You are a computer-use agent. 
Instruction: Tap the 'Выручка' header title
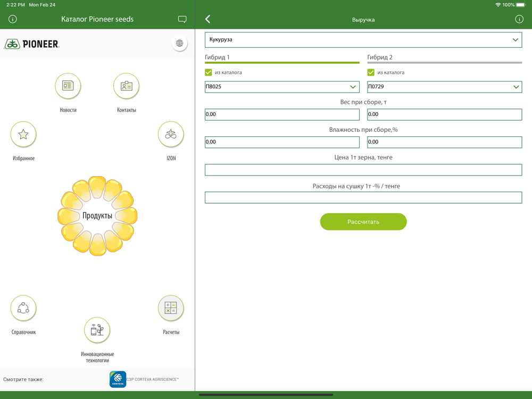pos(363,20)
